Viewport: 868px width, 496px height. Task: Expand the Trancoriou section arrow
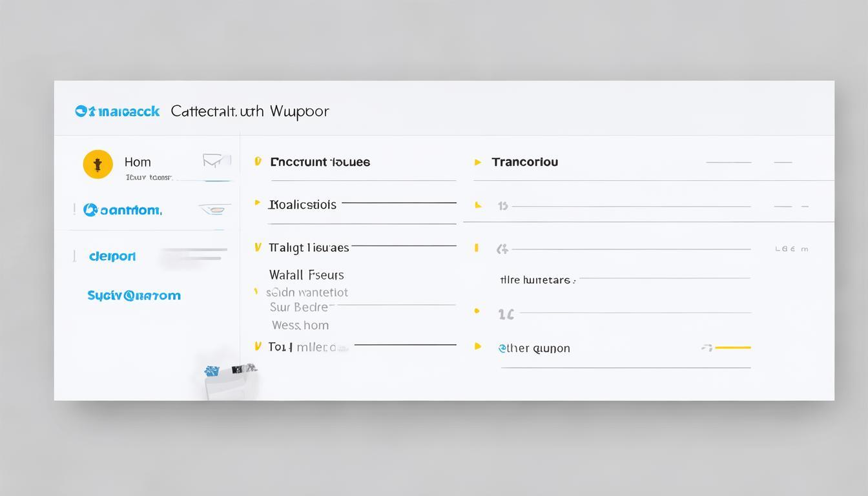point(478,162)
